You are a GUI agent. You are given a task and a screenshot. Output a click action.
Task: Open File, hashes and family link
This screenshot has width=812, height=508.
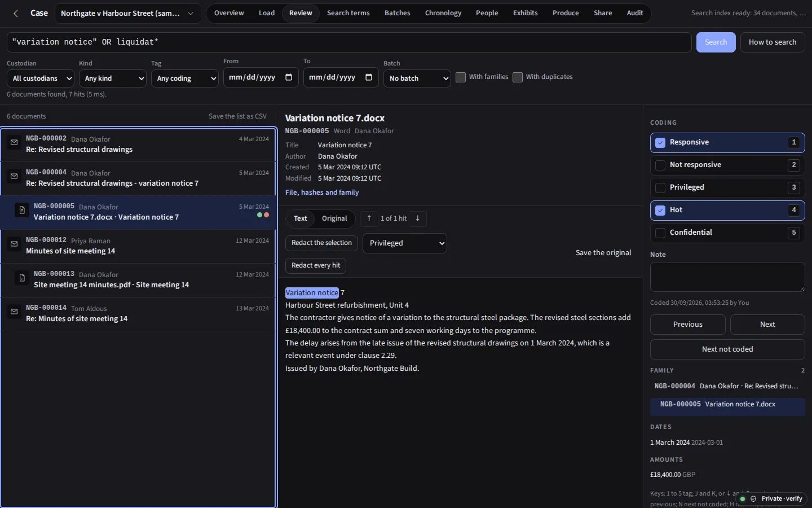click(x=322, y=192)
